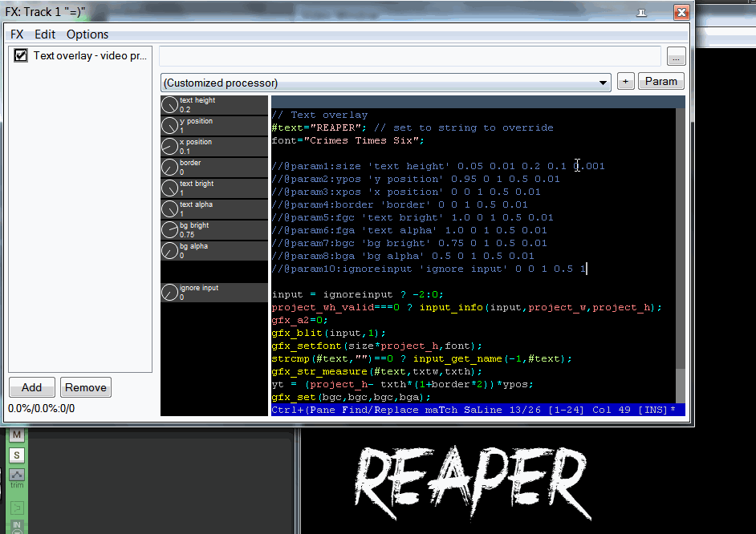Click the strcmp(#text,"") code line
Screen dimensions: 756x534
click(421, 358)
